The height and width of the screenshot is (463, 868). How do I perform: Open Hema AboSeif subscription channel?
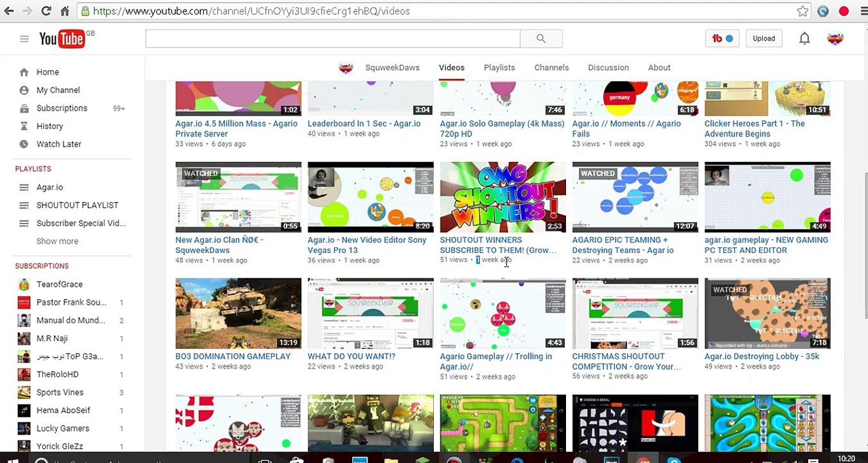[x=63, y=410]
